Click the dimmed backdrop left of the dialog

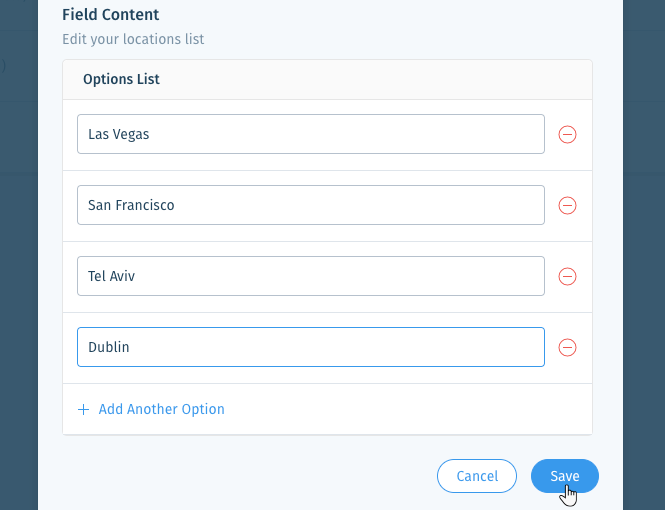click(x=19, y=254)
